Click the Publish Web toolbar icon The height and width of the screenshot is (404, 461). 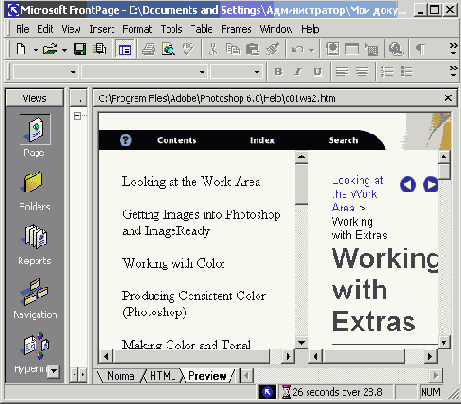pos(99,49)
